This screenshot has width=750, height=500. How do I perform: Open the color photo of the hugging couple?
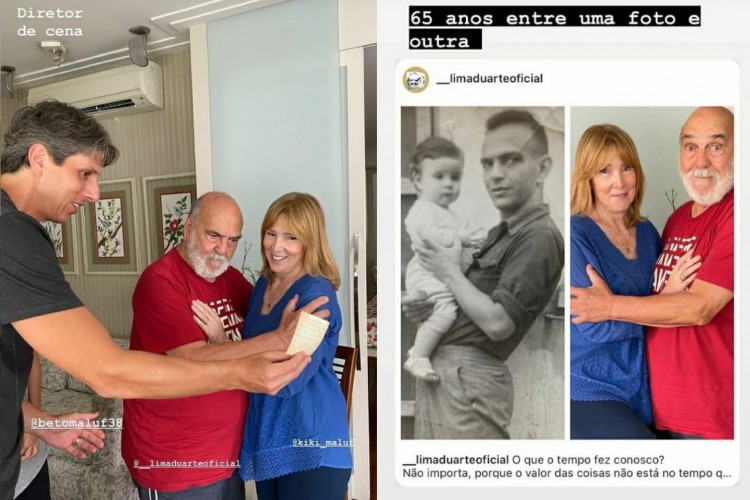pos(652,273)
